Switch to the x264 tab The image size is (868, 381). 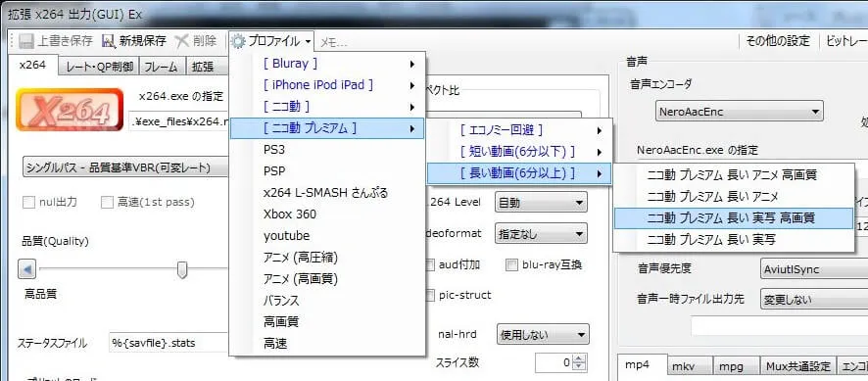tap(32, 66)
